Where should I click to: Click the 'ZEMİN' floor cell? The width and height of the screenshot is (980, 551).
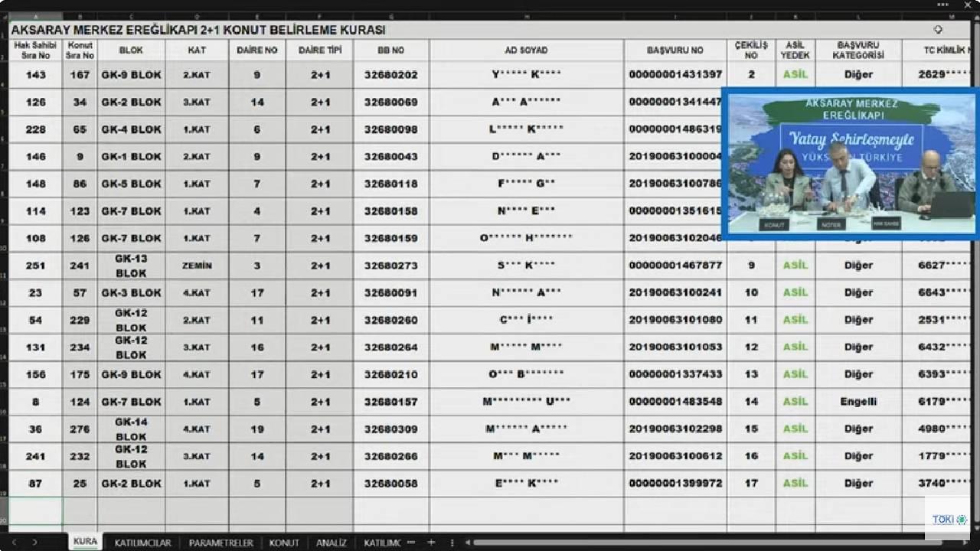pos(197,266)
